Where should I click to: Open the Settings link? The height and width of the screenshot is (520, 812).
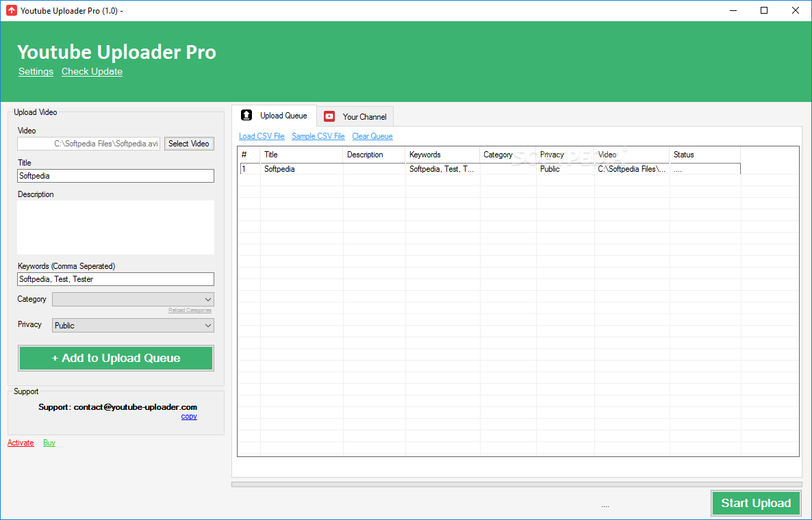36,71
